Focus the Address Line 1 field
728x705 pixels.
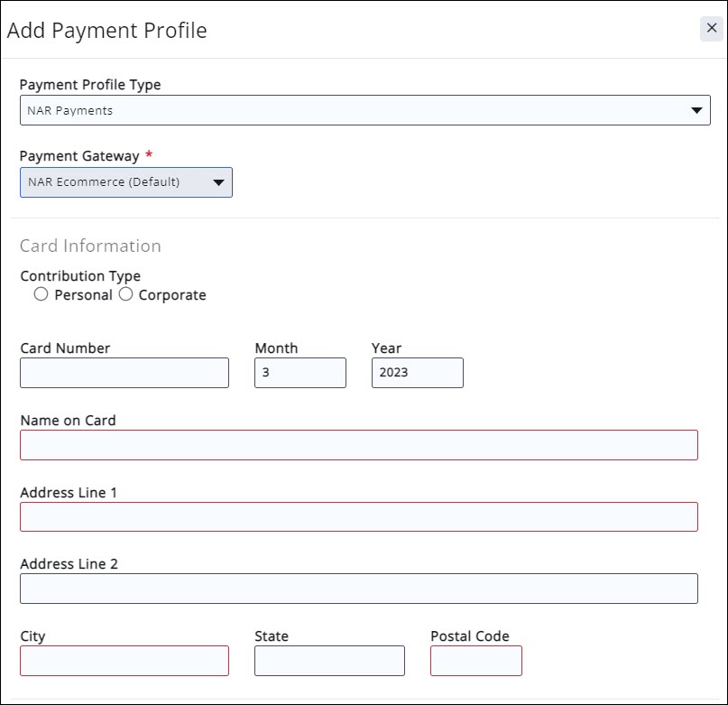[359, 516]
